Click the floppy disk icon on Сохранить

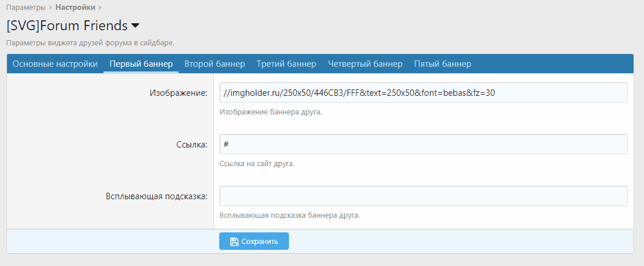(x=234, y=242)
